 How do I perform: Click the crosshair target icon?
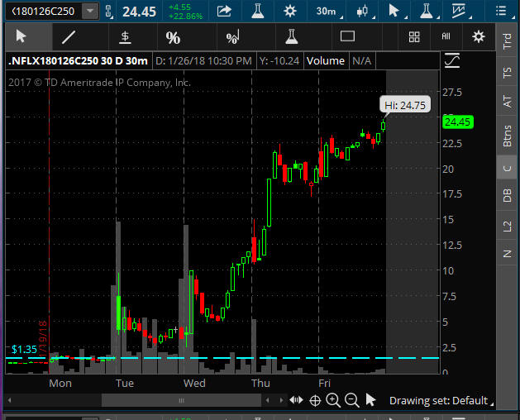pos(315,401)
